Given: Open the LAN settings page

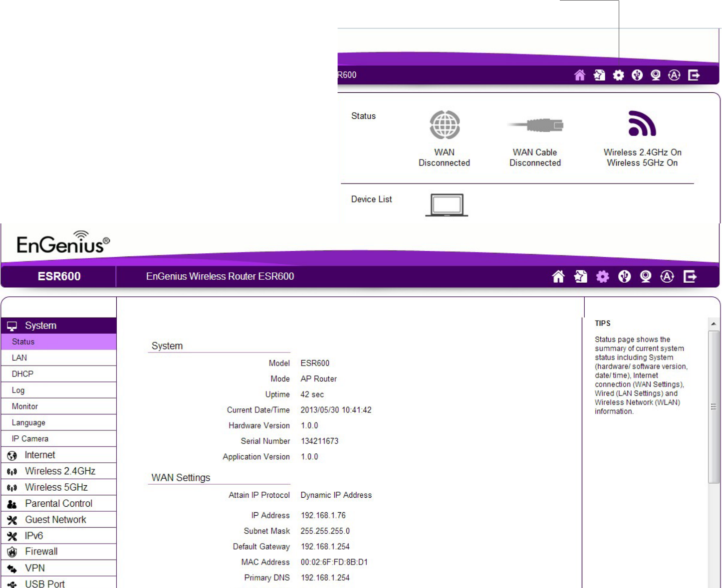Looking at the screenshot, I should click(58, 358).
